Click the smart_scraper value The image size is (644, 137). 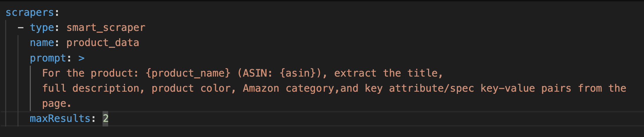pyautogui.click(x=106, y=28)
